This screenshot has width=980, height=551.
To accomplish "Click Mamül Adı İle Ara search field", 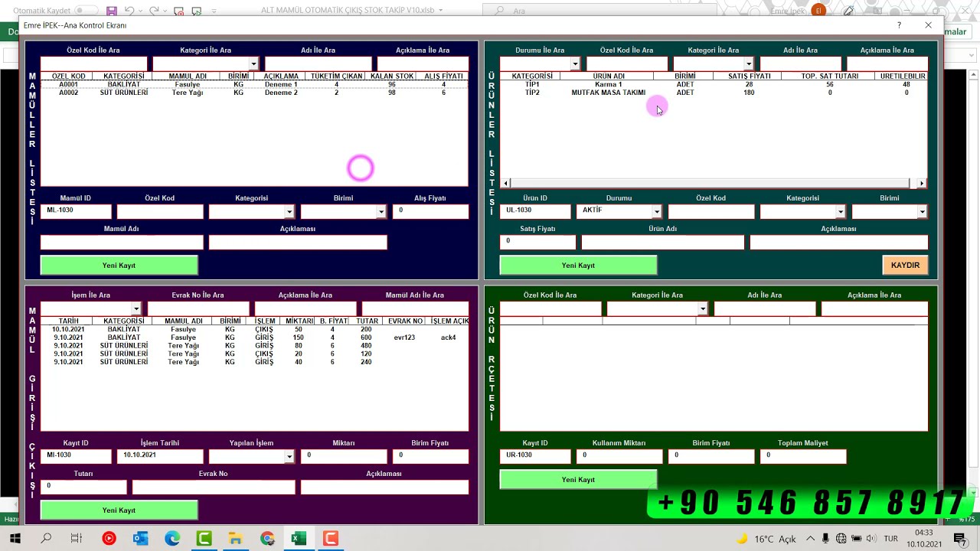I will (x=415, y=309).
